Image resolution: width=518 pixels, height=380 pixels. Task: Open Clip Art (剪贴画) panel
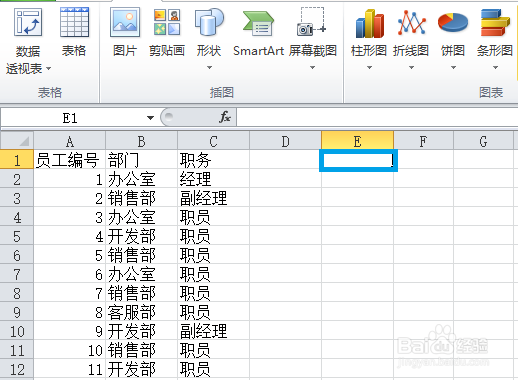click(167, 33)
